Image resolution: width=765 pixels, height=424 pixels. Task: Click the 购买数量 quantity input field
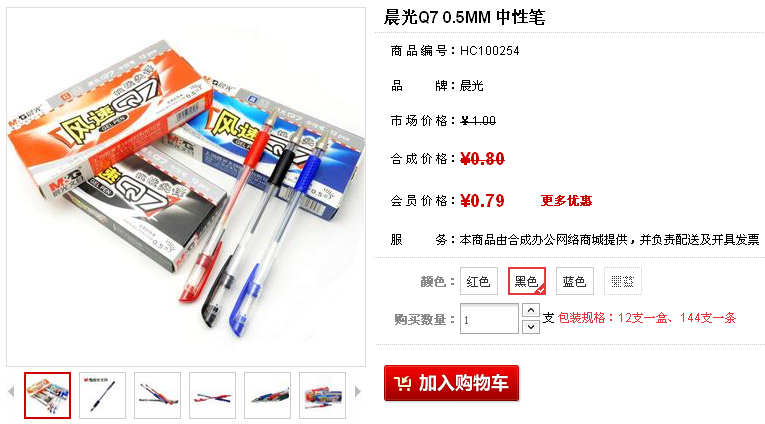coord(489,319)
